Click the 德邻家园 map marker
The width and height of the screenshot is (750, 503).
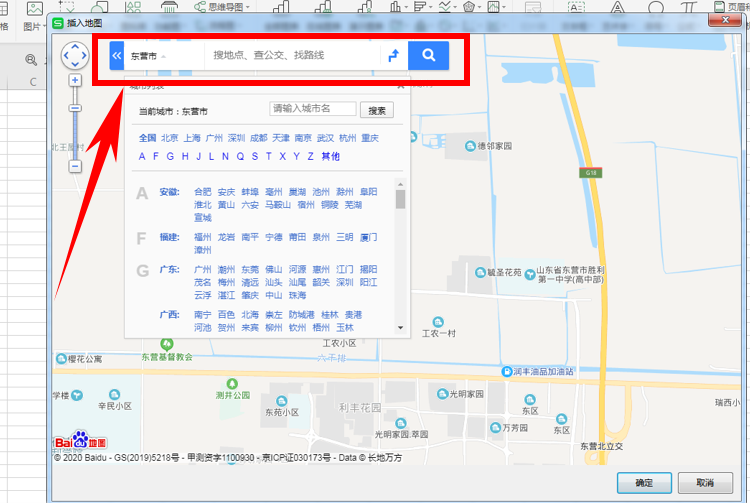coord(470,146)
